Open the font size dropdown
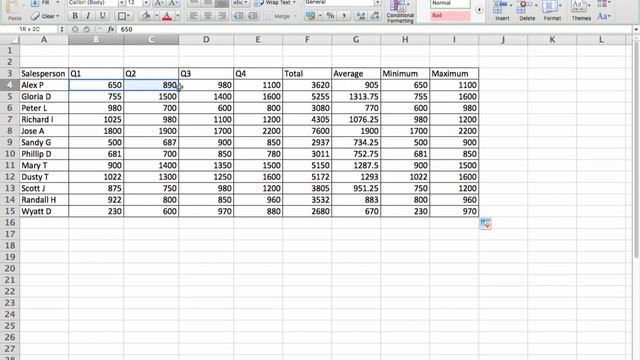Screen dimensions: 640x360 pyautogui.click(x=146, y=3)
